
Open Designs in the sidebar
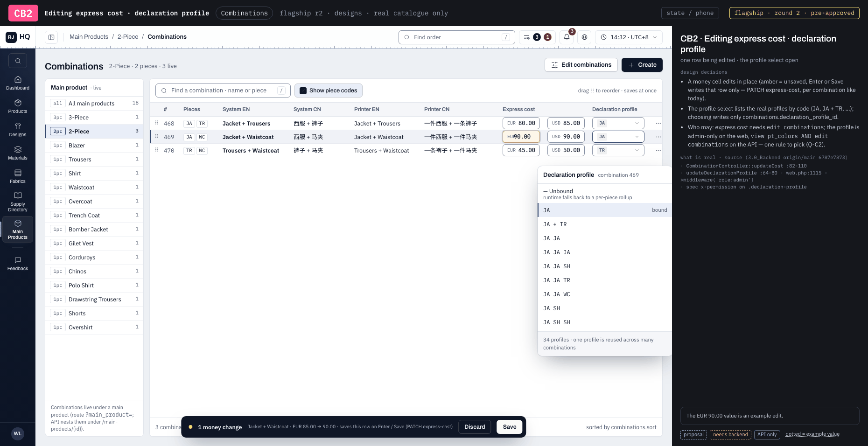point(18,129)
